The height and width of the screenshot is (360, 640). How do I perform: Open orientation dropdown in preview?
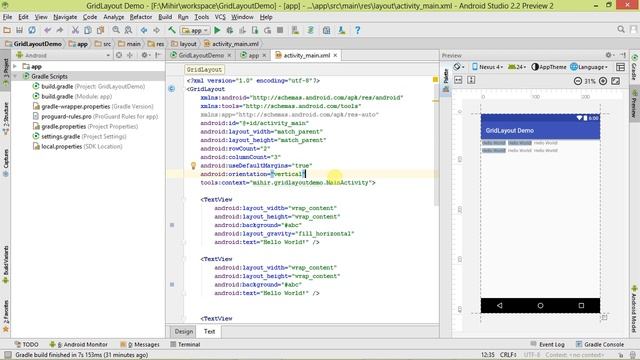pyautogui.click(x=459, y=67)
